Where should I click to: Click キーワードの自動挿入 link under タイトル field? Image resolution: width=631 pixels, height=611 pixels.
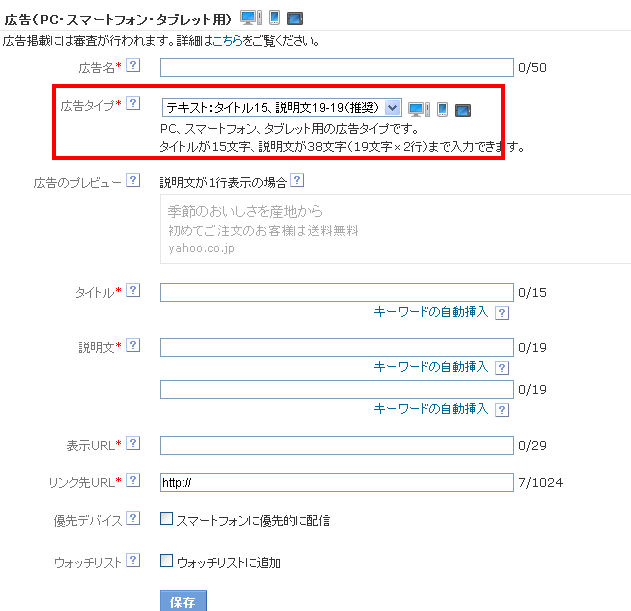tap(431, 312)
